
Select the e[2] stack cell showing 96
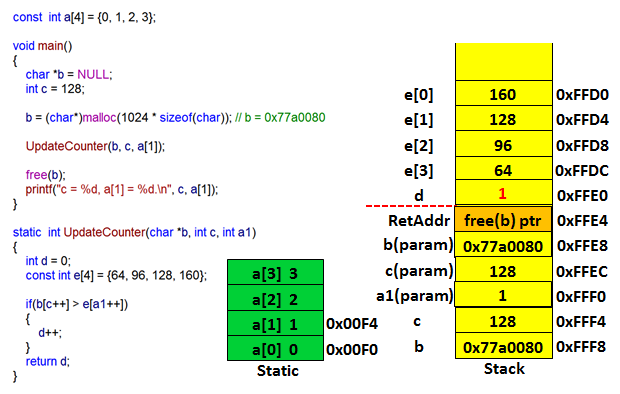click(503, 144)
